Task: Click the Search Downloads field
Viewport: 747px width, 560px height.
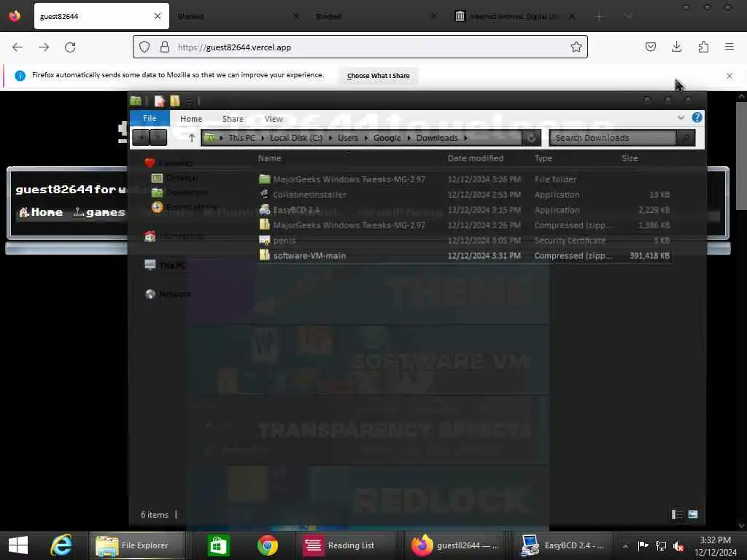Action: (613, 138)
